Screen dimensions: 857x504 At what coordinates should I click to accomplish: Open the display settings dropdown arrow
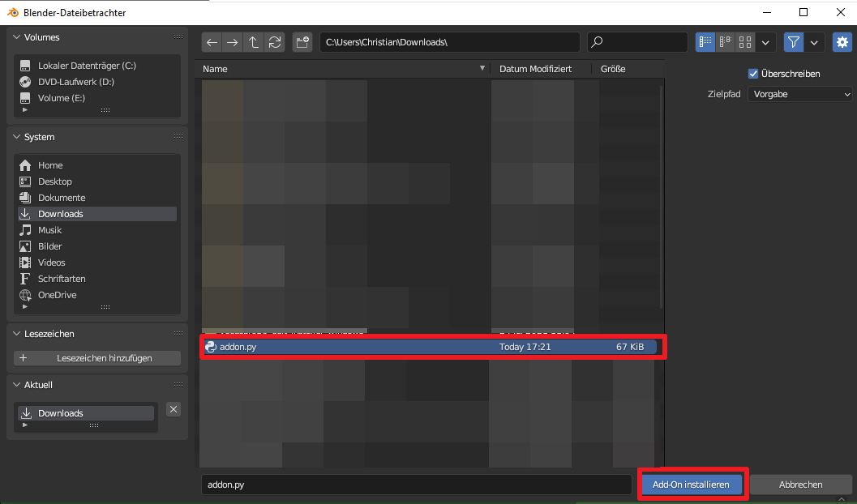tap(765, 42)
